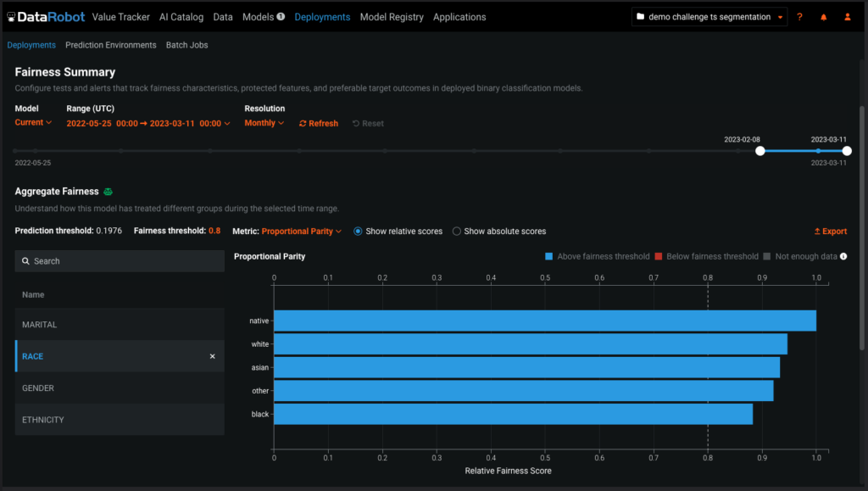Open the Model Current dropdown
Image resolution: width=868 pixels, height=491 pixels.
click(x=33, y=122)
